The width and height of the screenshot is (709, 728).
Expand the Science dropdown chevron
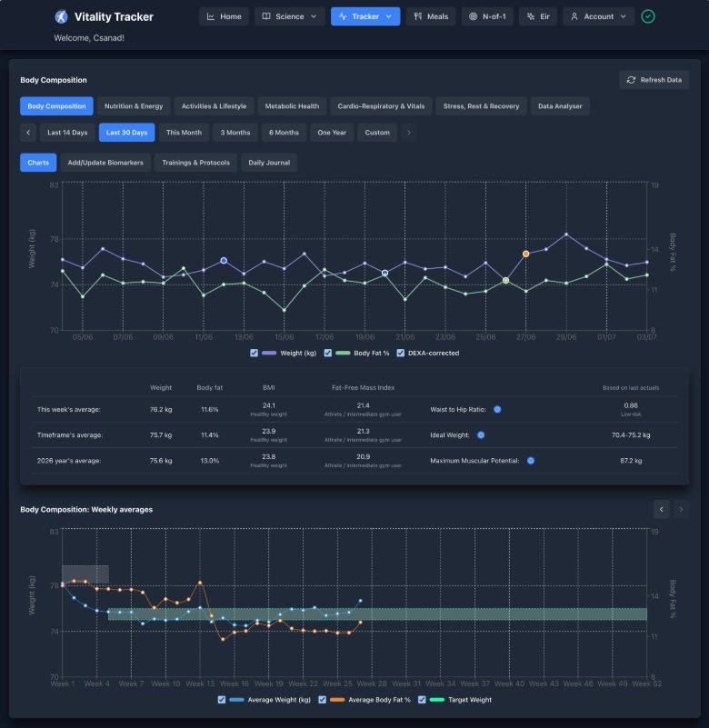[314, 16]
